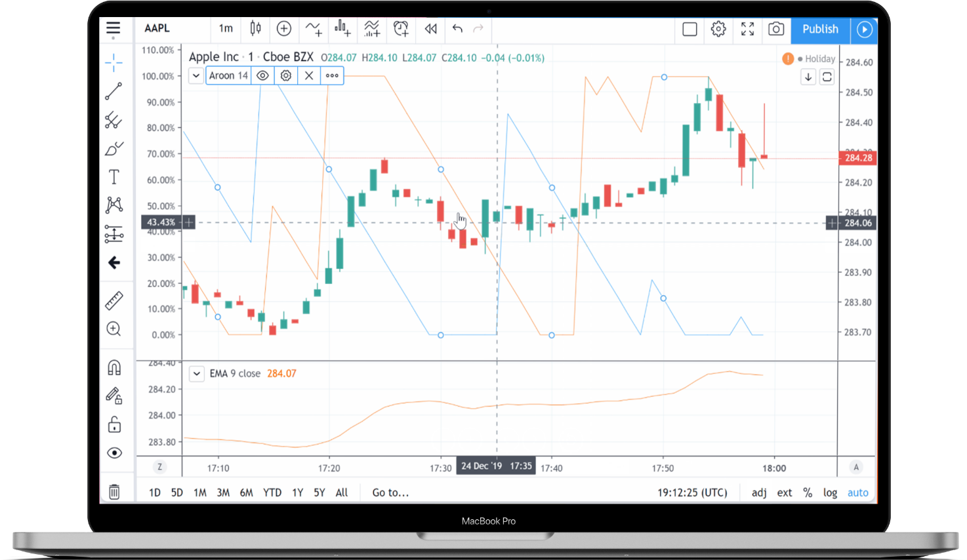
Task: Select the 5Y time range
Action: pos(319,492)
